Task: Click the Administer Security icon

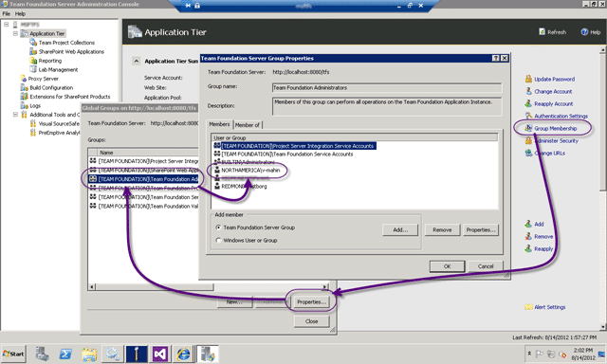Action: (528, 141)
